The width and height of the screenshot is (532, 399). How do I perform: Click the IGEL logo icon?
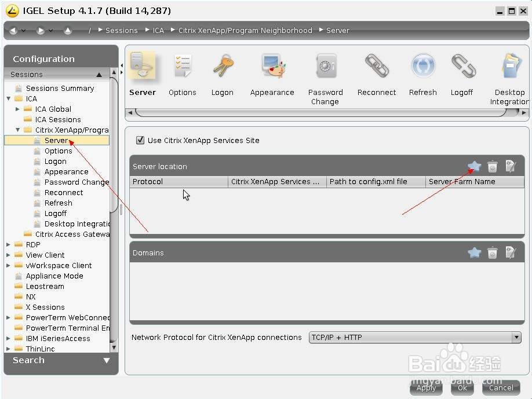[12, 11]
